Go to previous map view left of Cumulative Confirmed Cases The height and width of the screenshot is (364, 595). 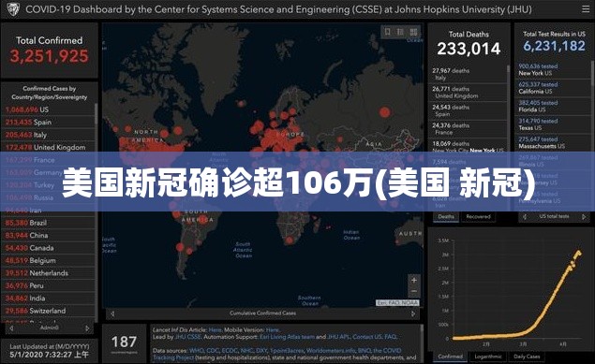pyautogui.click(x=112, y=313)
